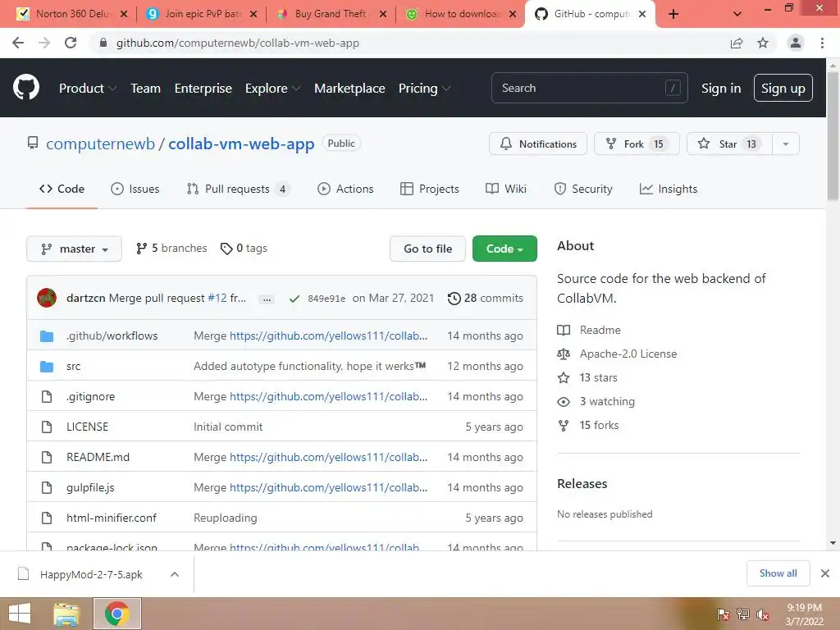Open new tab with plus icon

(673, 15)
